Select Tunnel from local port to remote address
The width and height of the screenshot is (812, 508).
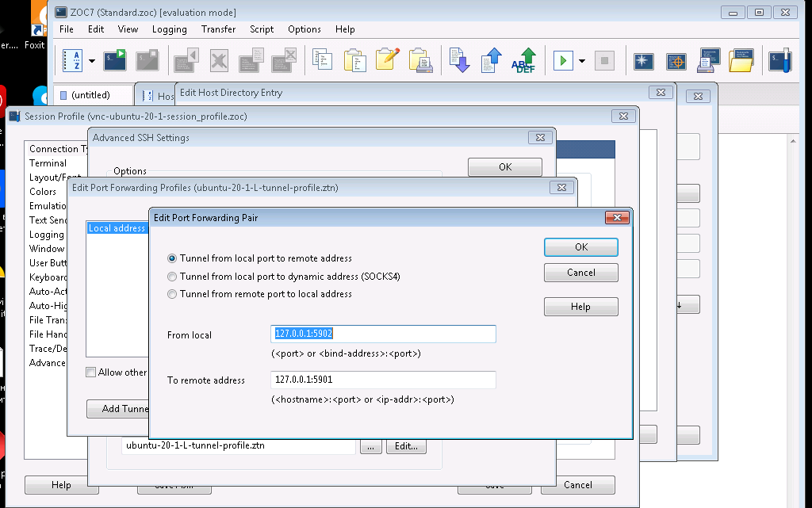coord(172,258)
